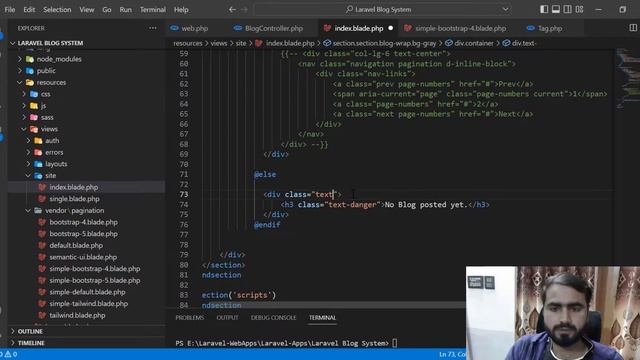The height and width of the screenshot is (360, 640).
Task: Expand the OUTLINE section
Action: point(30,331)
